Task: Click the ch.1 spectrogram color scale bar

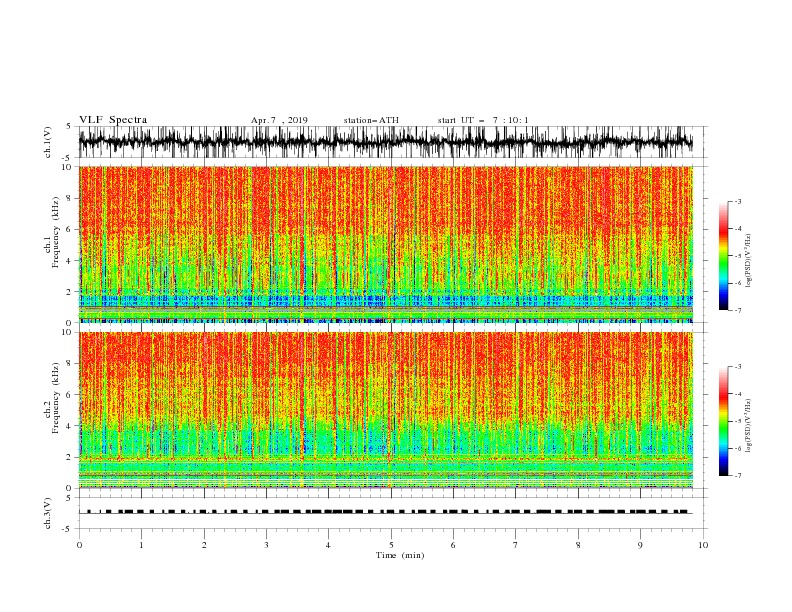Action: (x=724, y=256)
